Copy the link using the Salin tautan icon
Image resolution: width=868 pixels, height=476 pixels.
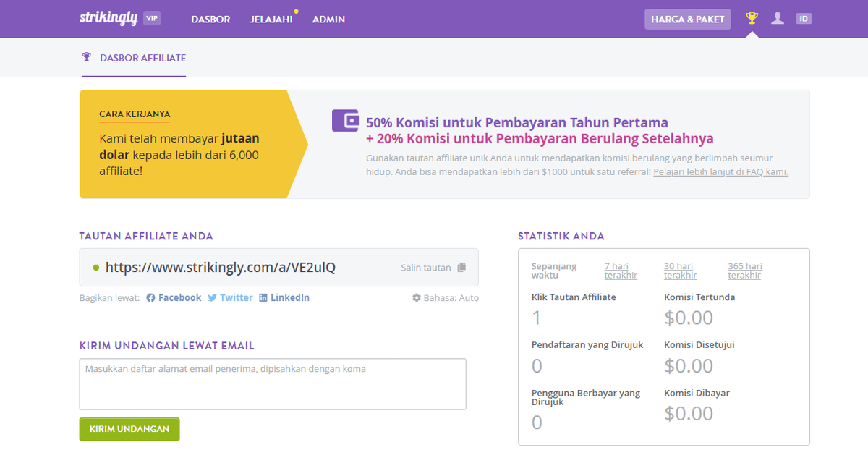tap(461, 267)
